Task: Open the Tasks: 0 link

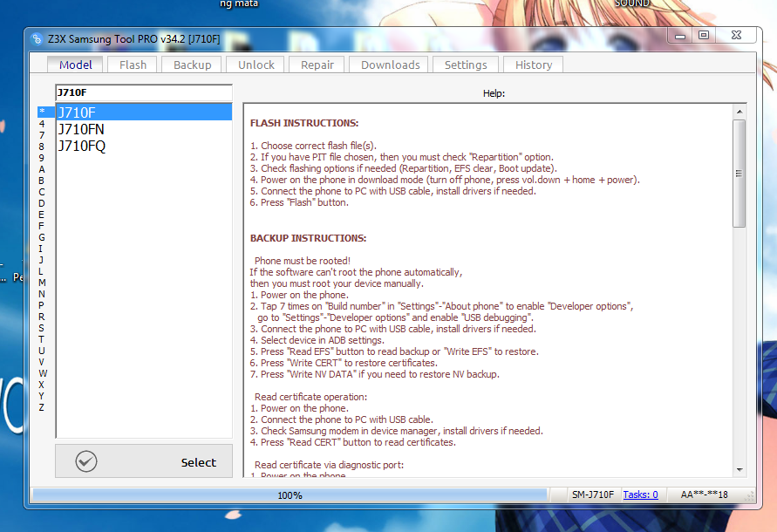Action: tap(640, 494)
